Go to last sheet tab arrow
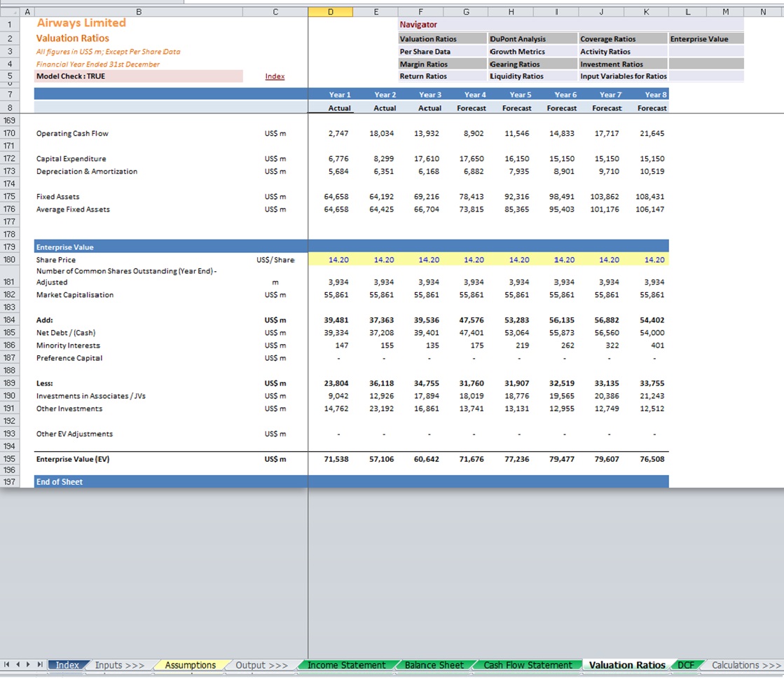Viewport: 784px width, 679px height. [39, 664]
